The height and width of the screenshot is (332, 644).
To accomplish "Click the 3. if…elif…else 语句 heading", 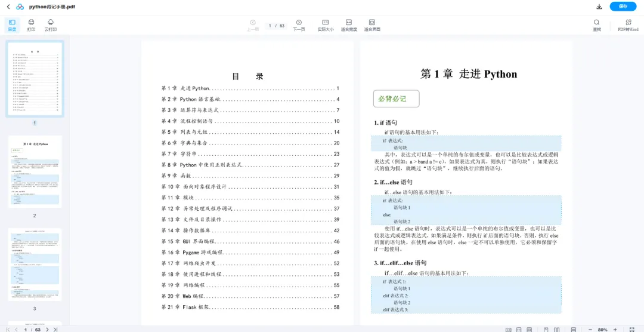I will 400,263.
